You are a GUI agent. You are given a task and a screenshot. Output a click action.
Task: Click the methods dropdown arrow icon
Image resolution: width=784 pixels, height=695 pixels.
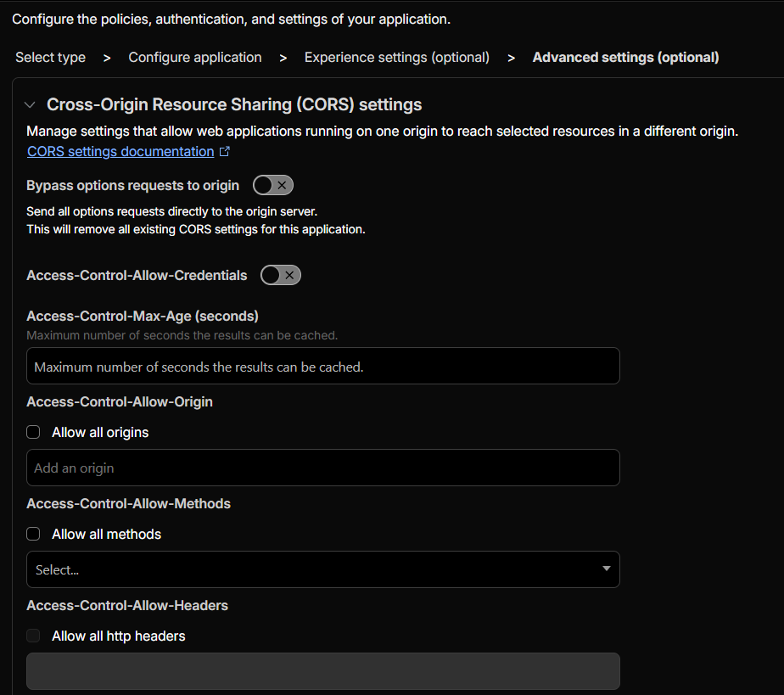tap(606, 569)
